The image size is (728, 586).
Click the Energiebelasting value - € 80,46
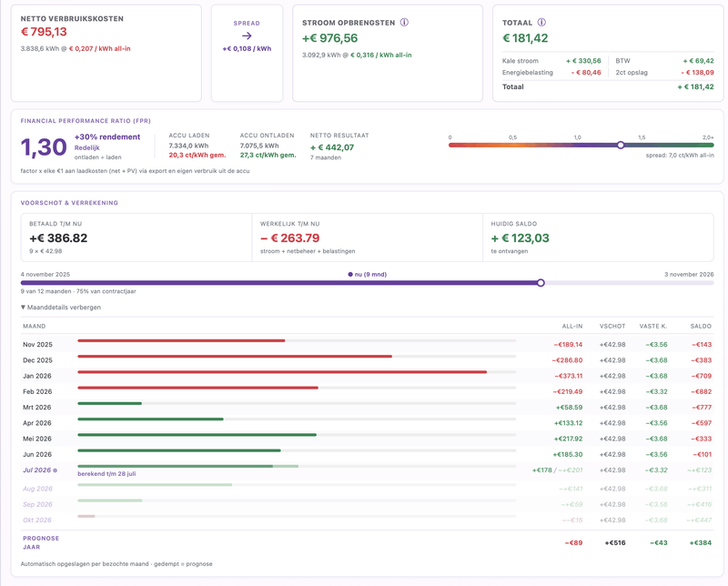586,73
